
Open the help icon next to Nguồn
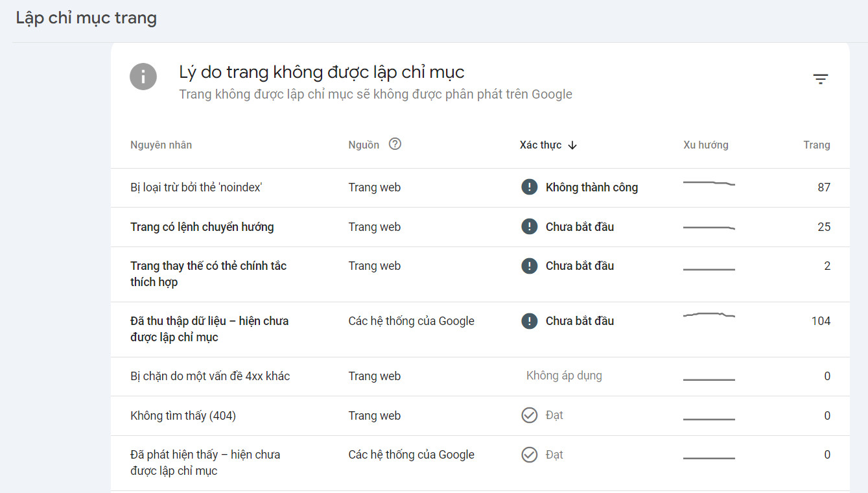tap(395, 144)
